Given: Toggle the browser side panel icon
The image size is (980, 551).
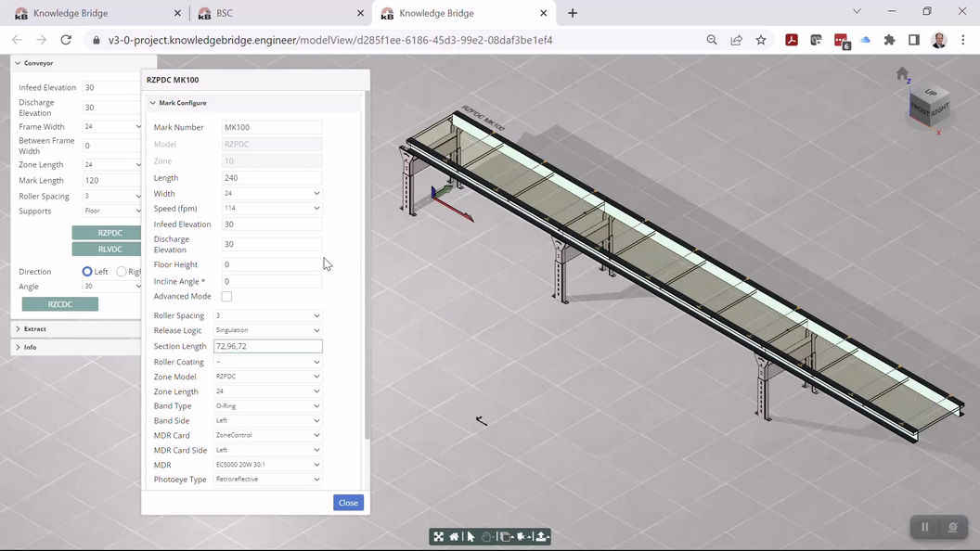Looking at the screenshot, I should tap(914, 40).
